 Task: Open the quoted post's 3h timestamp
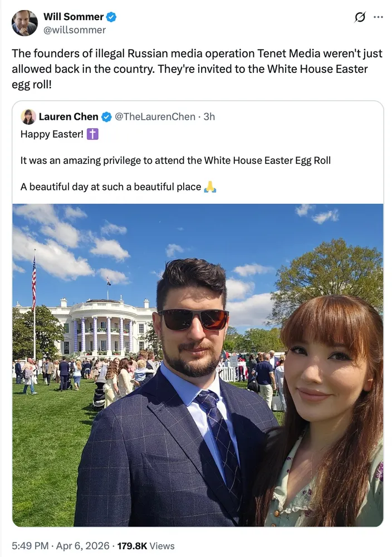click(x=209, y=116)
